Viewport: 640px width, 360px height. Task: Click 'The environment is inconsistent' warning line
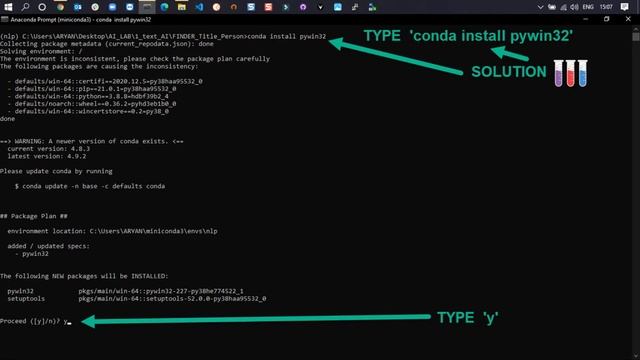tap(135, 59)
